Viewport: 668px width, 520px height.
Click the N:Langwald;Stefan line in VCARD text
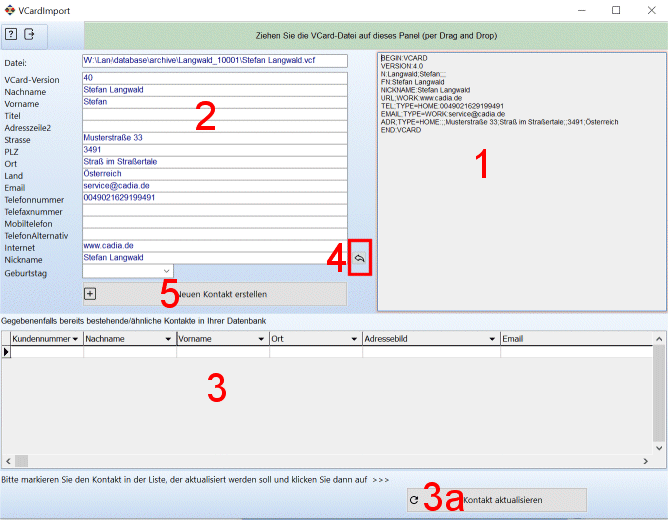413,74
